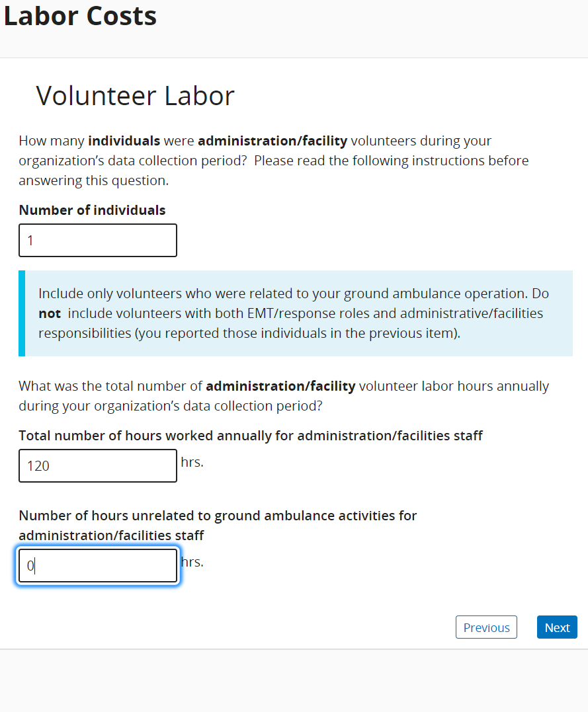Focus the total hours worked annually field
This screenshot has width=588, height=712.
(98, 466)
